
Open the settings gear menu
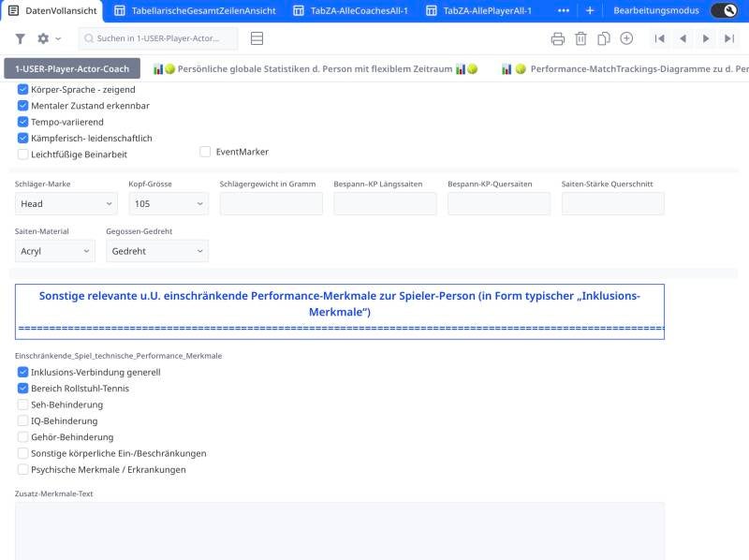click(43, 38)
